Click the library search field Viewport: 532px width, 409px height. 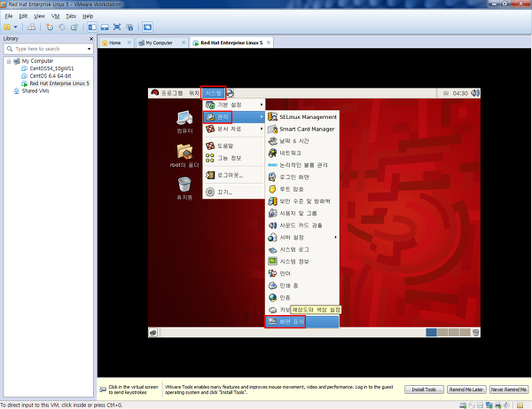coord(49,49)
